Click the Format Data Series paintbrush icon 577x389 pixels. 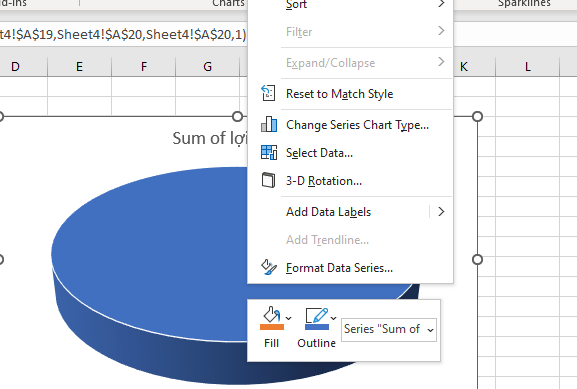pyautogui.click(x=269, y=267)
